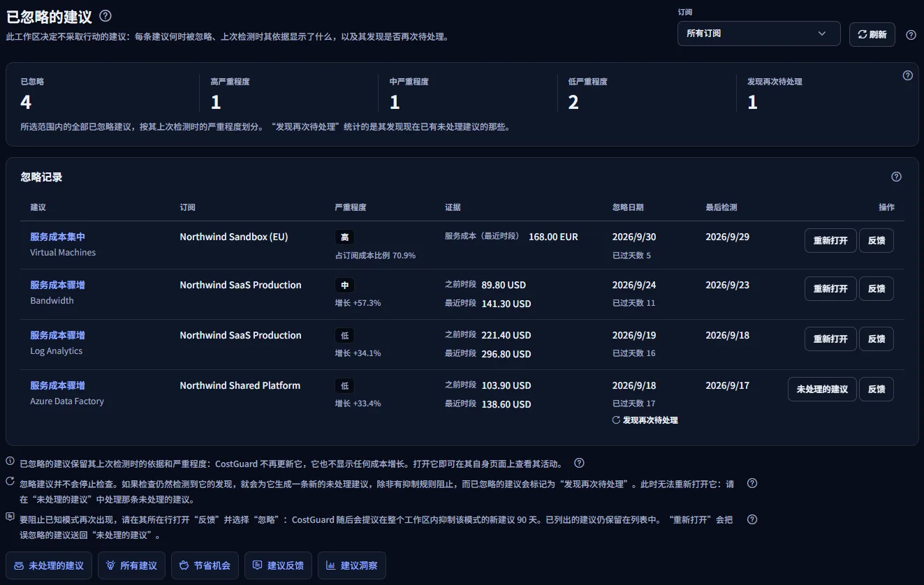Click the 2026/9/29 last detected date
Screen dimensions: 924x585
click(x=728, y=237)
